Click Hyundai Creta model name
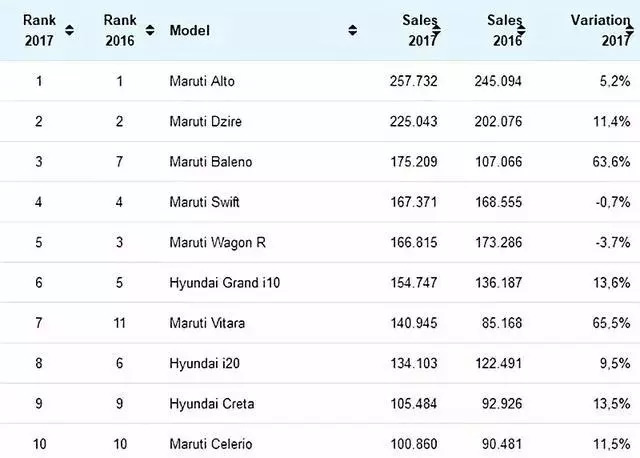Screen dimensions: 640x458 pyautogui.click(x=212, y=404)
